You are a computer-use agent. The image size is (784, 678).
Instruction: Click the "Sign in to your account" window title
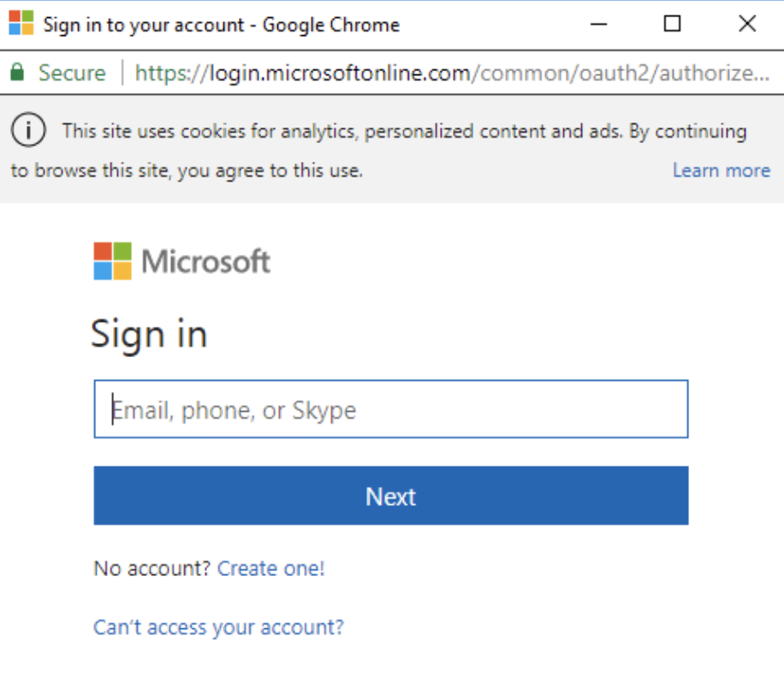pyautogui.click(x=221, y=24)
